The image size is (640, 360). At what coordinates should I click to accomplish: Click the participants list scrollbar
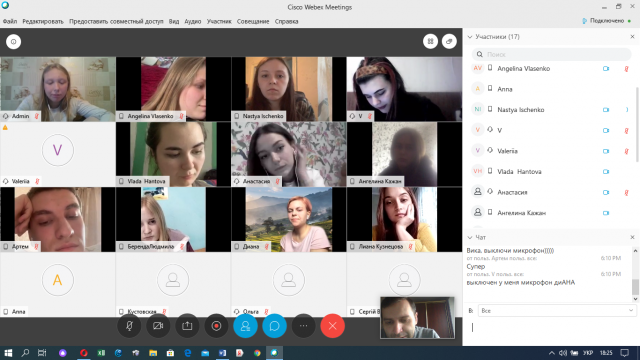click(637, 124)
